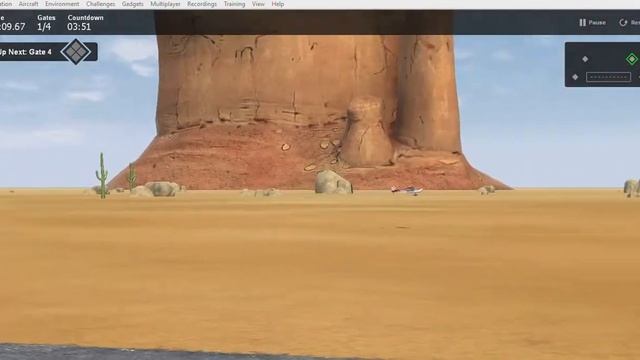
Task: Select the green highlighted gate marker on minimap
Action: [631, 59]
